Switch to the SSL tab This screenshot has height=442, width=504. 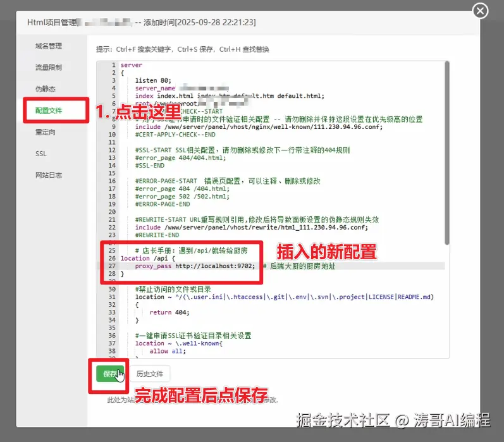(x=41, y=154)
